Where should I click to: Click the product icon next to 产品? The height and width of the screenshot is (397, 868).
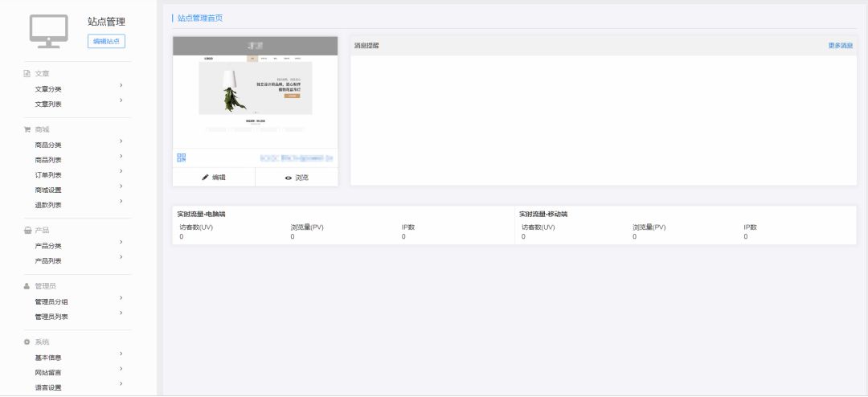click(x=27, y=231)
